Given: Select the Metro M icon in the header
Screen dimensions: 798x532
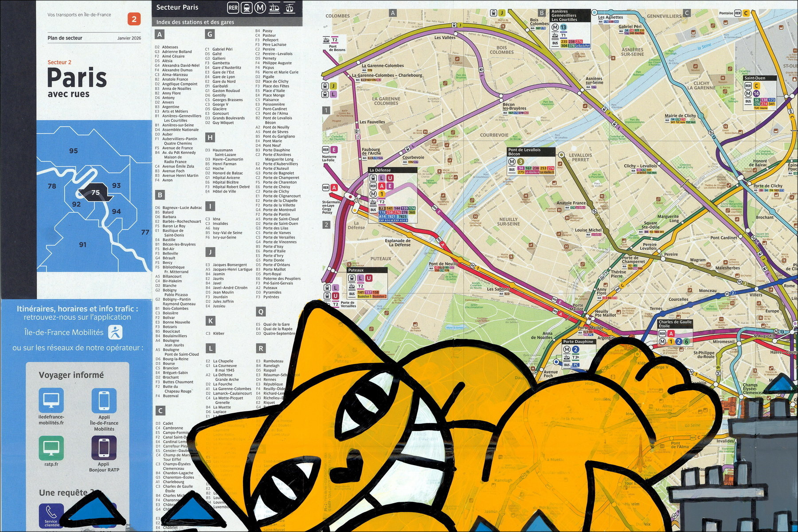Looking at the screenshot, I should (261, 8).
